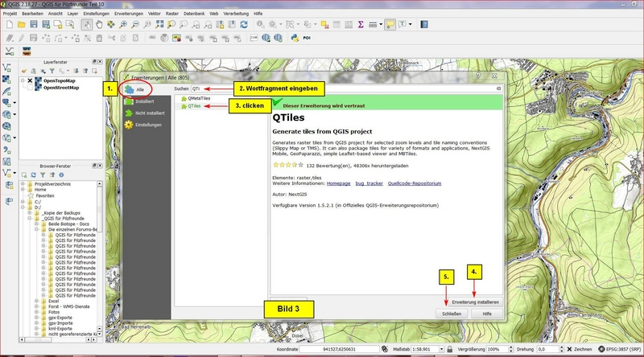Refresh the map canvas
This screenshot has width=644, height=357.
coord(244,25)
